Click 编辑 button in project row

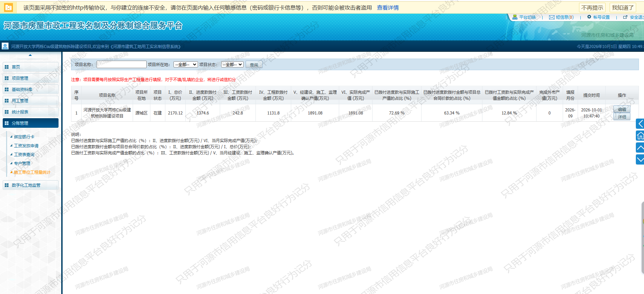point(622,109)
